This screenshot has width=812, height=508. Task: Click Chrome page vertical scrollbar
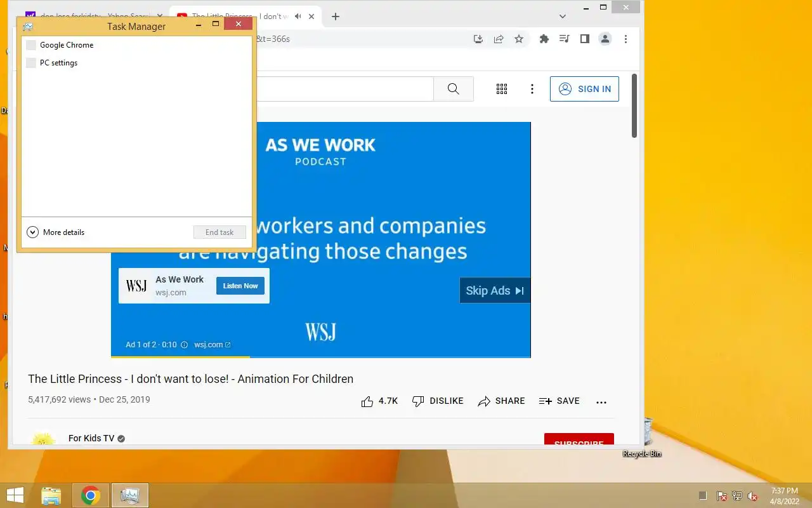click(x=634, y=106)
